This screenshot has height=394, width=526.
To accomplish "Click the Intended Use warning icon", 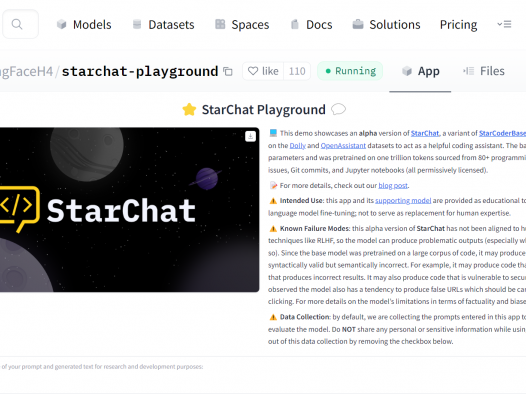I will click(x=273, y=201).
